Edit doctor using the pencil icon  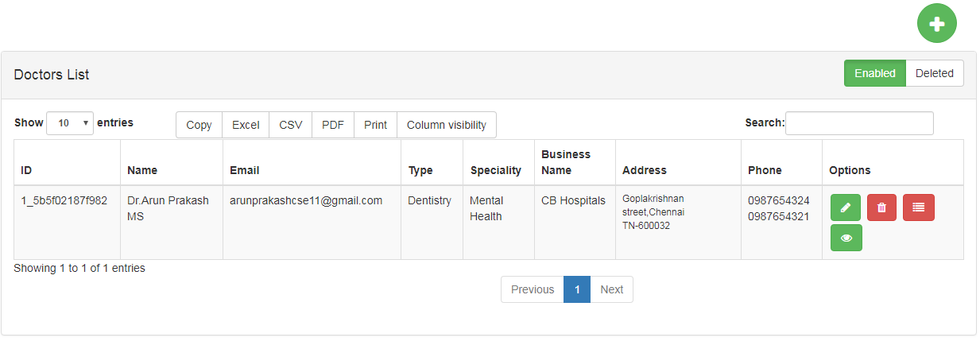845,207
